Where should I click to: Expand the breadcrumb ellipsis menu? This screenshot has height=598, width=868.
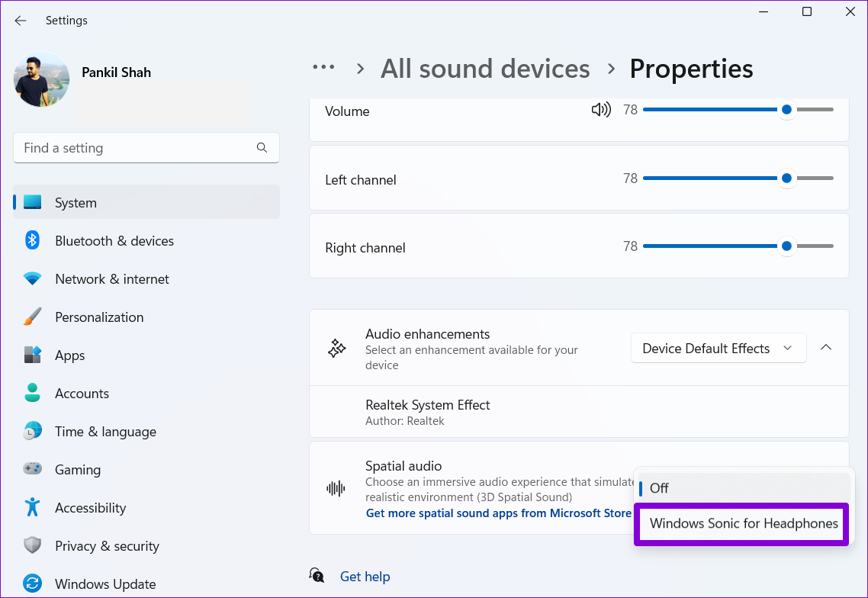pos(323,68)
